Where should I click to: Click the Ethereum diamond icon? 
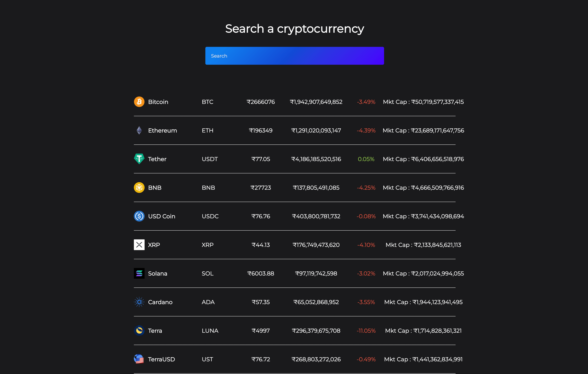tap(139, 131)
